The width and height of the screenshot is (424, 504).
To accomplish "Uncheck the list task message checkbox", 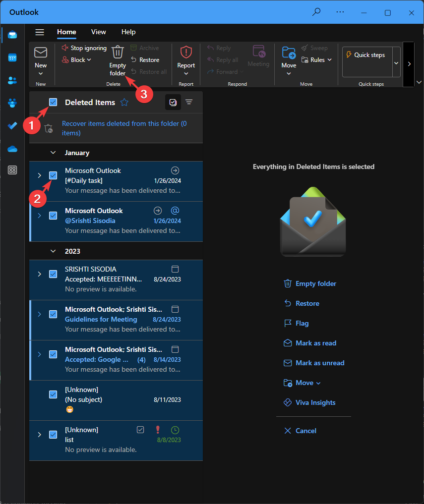I will pos(53,435).
